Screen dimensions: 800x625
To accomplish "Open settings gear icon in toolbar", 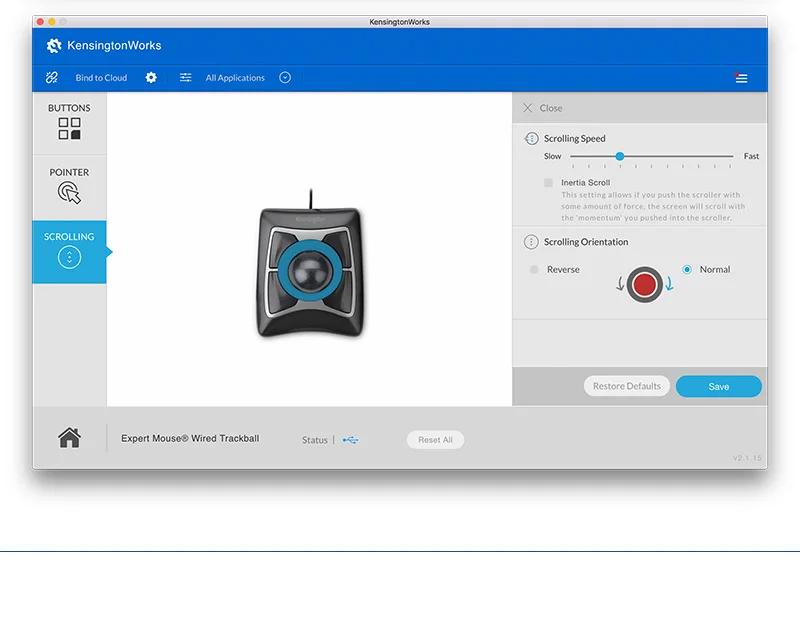I will (x=151, y=78).
